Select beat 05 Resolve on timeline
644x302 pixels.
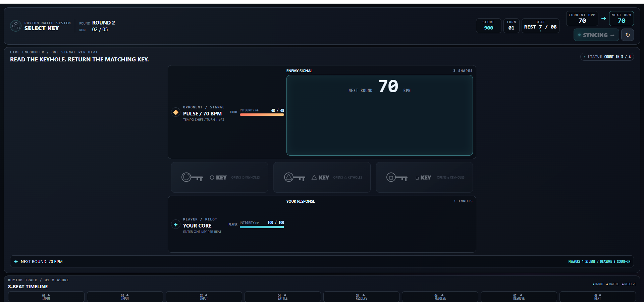coord(361,297)
